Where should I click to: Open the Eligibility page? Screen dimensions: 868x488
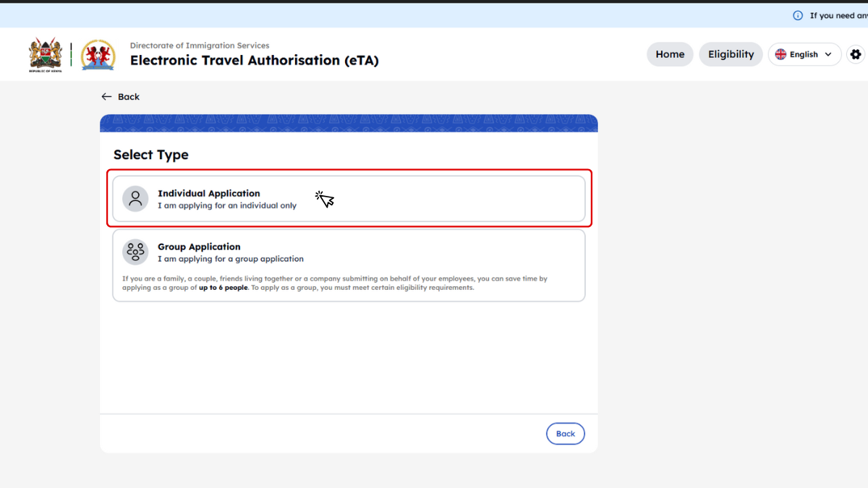click(731, 54)
